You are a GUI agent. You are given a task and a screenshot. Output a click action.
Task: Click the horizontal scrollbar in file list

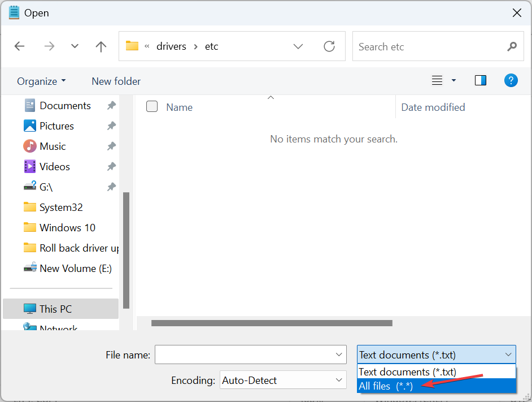coord(272,323)
